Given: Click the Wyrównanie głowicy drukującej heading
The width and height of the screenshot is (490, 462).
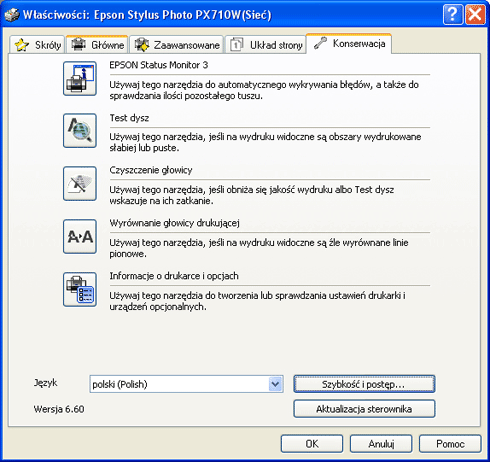Looking at the screenshot, I should click(x=175, y=223).
